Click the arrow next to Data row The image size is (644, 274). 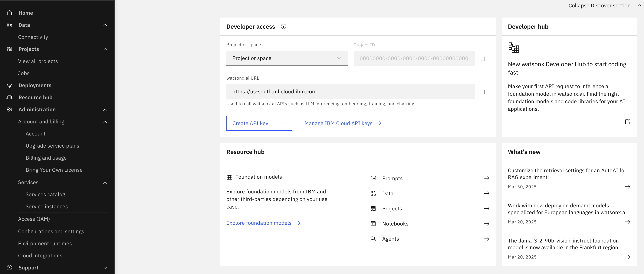[x=487, y=193]
